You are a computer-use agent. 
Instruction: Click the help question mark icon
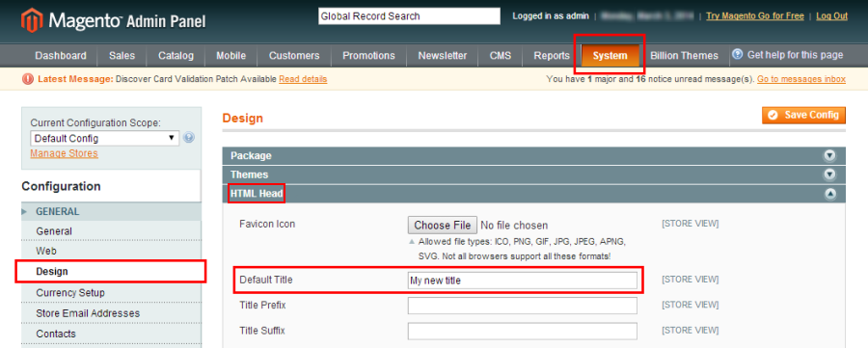738,54
